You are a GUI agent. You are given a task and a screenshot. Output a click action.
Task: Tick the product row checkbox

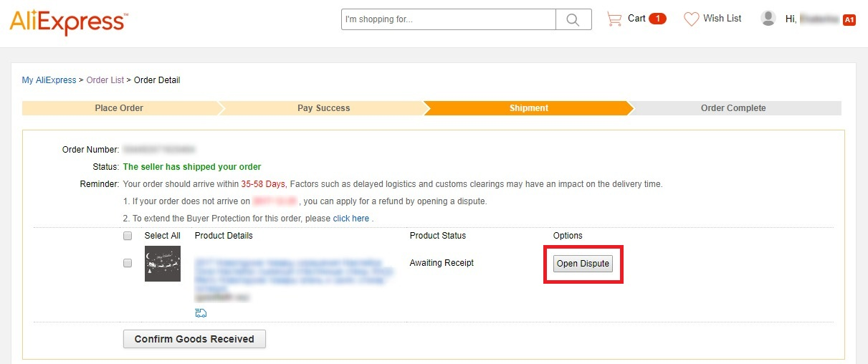tap(128, 263)
